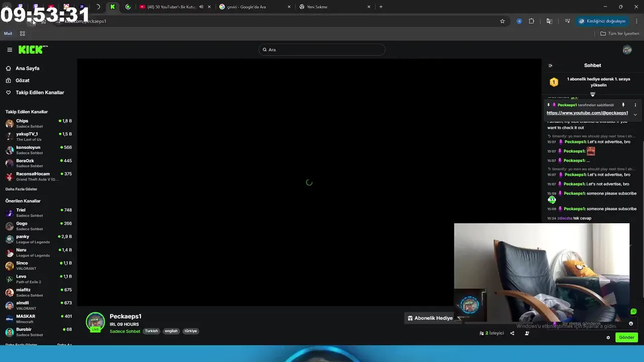644x362 pixels.
Task: Click the sticker image in Peckaeps1's message
Action: pos(591,151)
